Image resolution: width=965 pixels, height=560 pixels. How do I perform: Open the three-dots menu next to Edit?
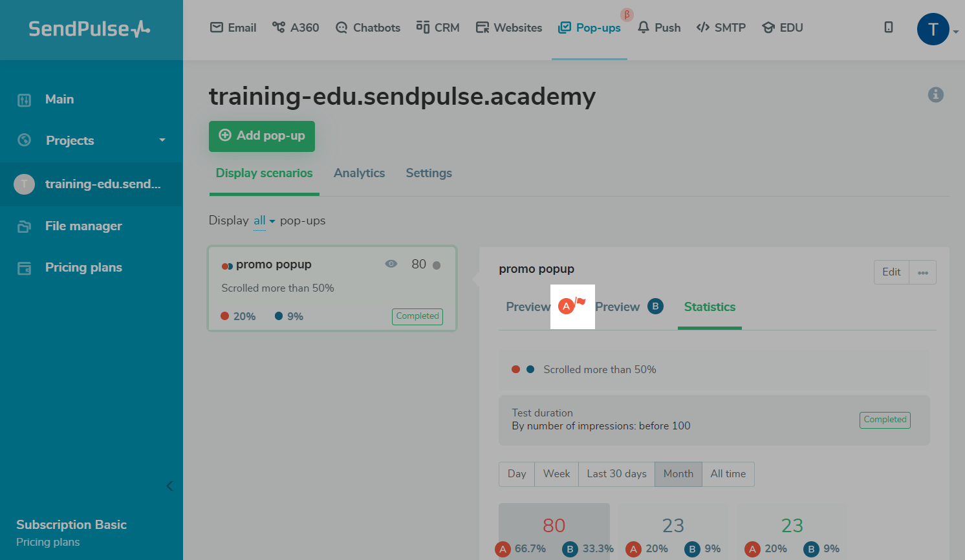coord(922,272)
